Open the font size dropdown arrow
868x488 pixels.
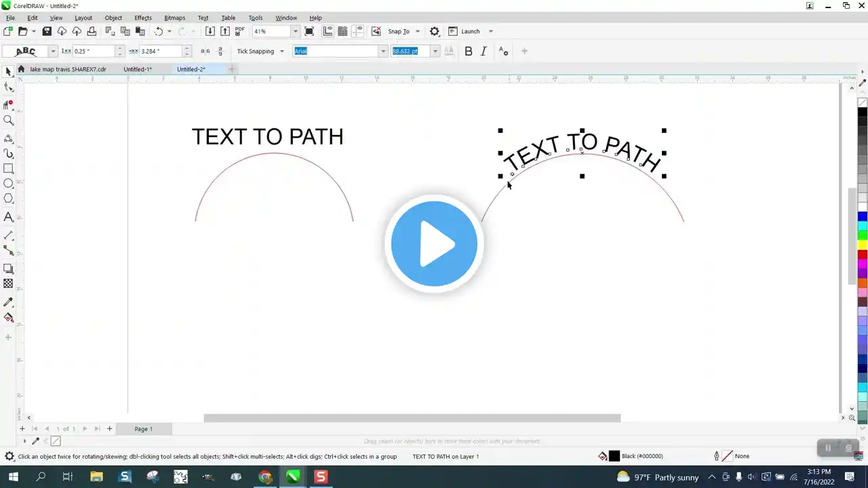pos(435,52)
